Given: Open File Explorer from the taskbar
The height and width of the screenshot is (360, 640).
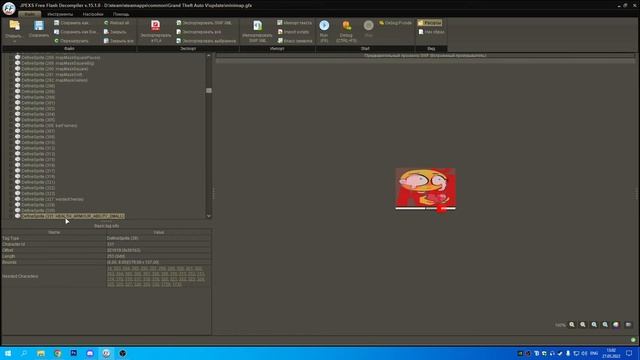Looking at the screenshot, I should [x=41, y=353].
